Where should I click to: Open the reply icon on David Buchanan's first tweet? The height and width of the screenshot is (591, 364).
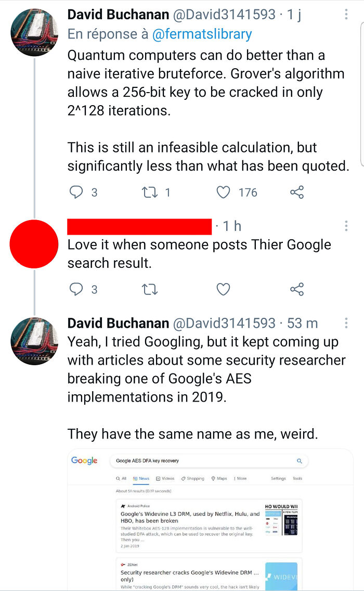coord(76,192)
